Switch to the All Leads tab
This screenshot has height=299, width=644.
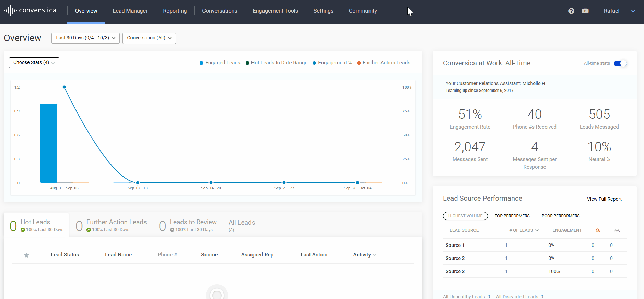[x=242, y=223]
